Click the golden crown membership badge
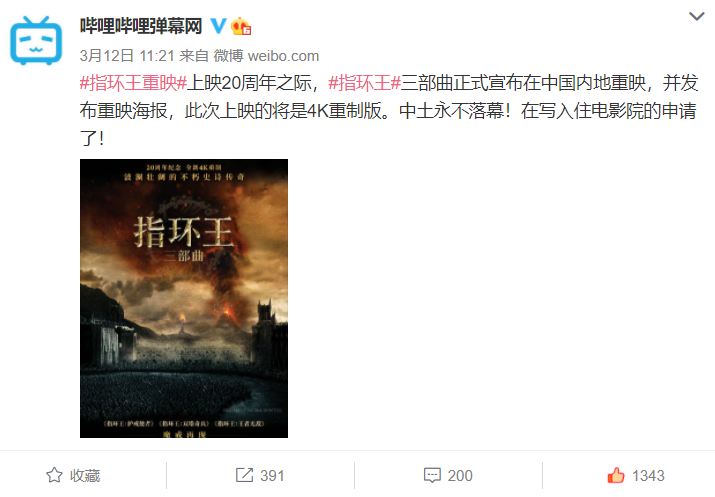This screenshot has height=497, width=715. coord(241,26)
